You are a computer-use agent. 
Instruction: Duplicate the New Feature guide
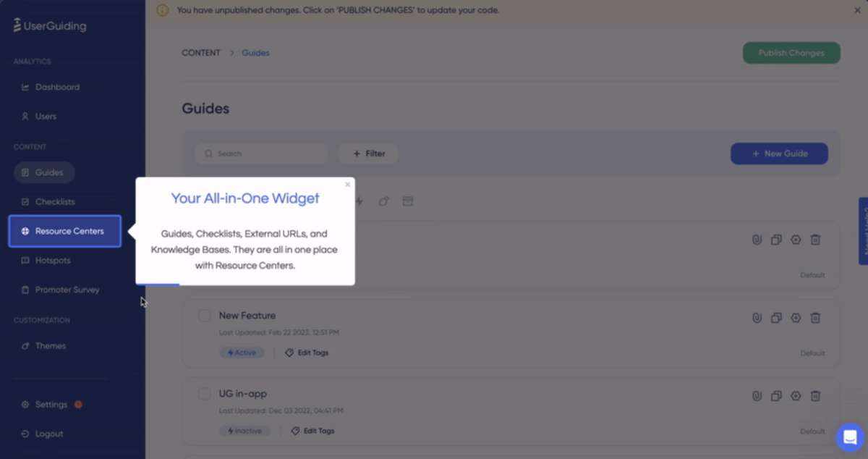pyautogui.click(x=776, y=318)
